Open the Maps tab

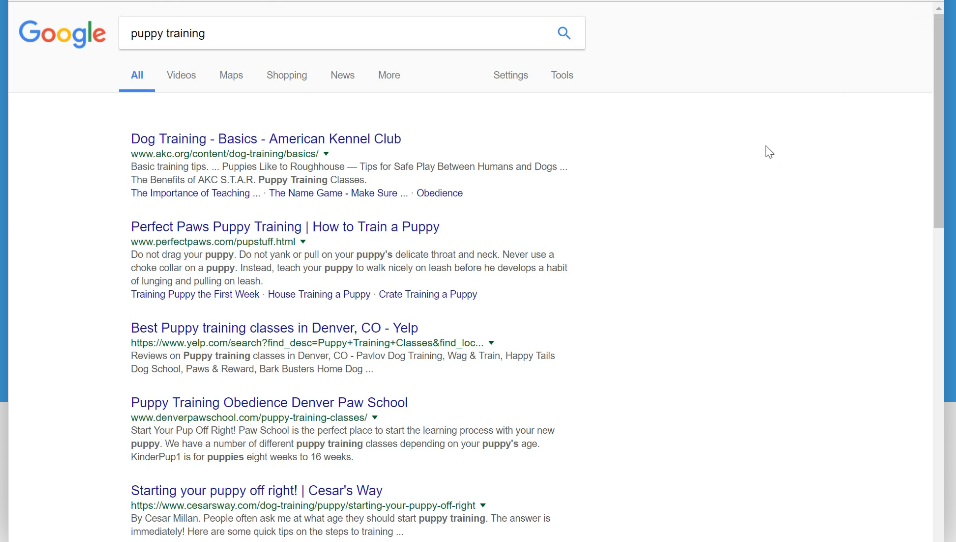pyautogui.click(x=231, y=75)
